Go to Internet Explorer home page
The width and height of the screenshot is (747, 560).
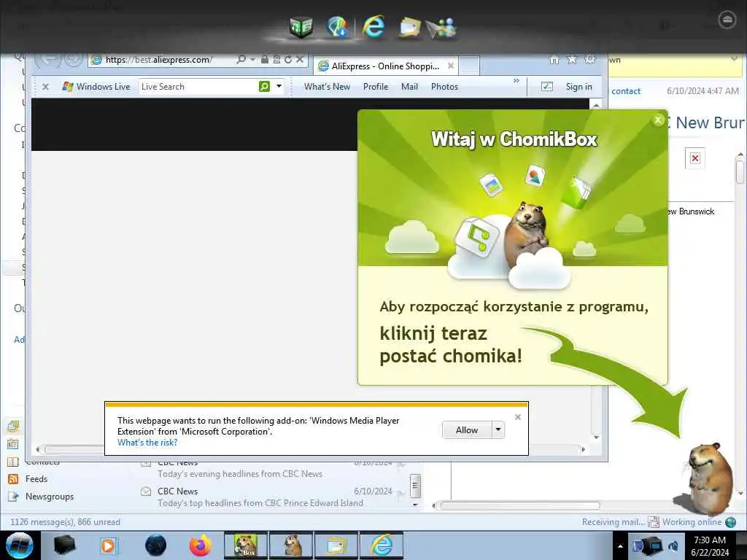coord(554,60)
